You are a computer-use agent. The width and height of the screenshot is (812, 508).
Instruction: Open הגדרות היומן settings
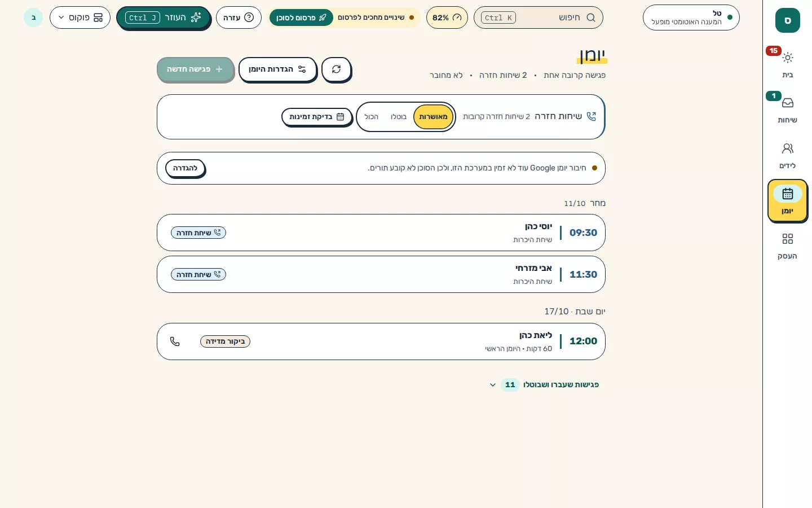[x=277, y=69]
